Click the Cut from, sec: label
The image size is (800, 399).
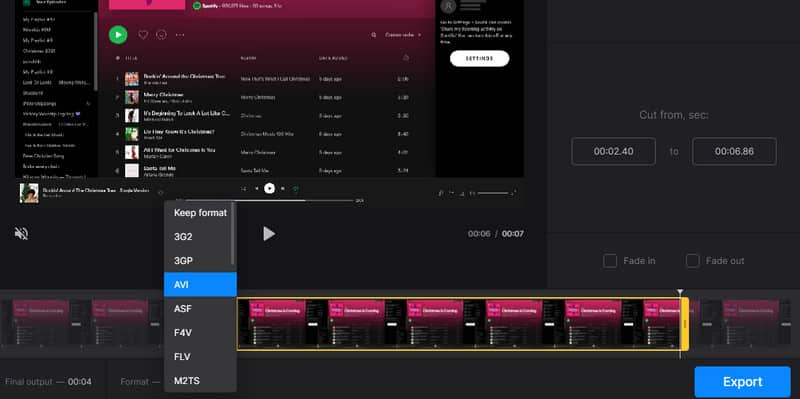(673, 115)
